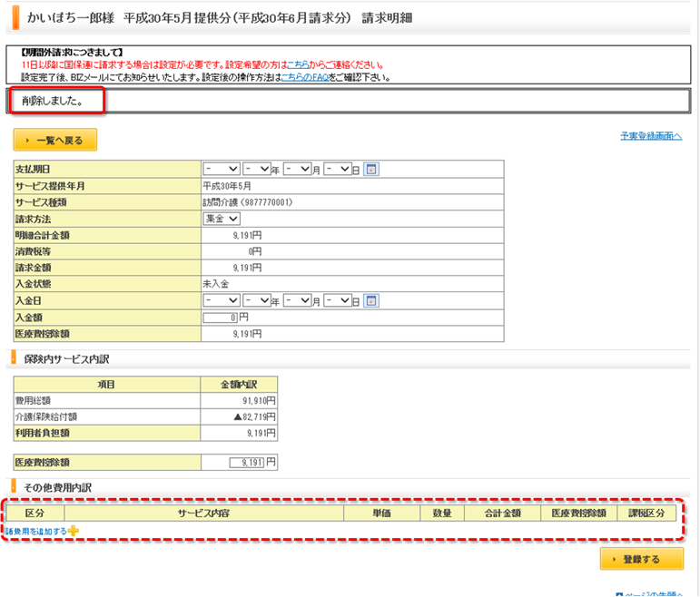Open the year dropdown in 支払期日 row
700x597 pixels.
point(257,169)
